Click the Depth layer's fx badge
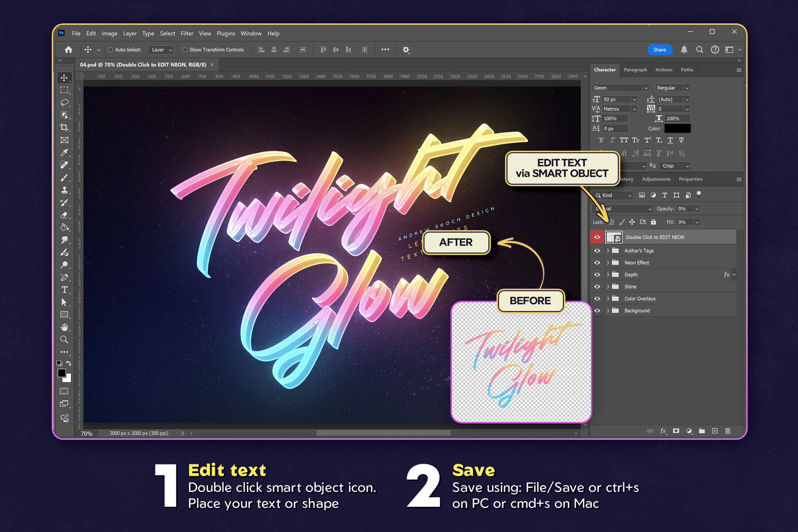Screen dimensions: 798x532 [x=726, y=274]
